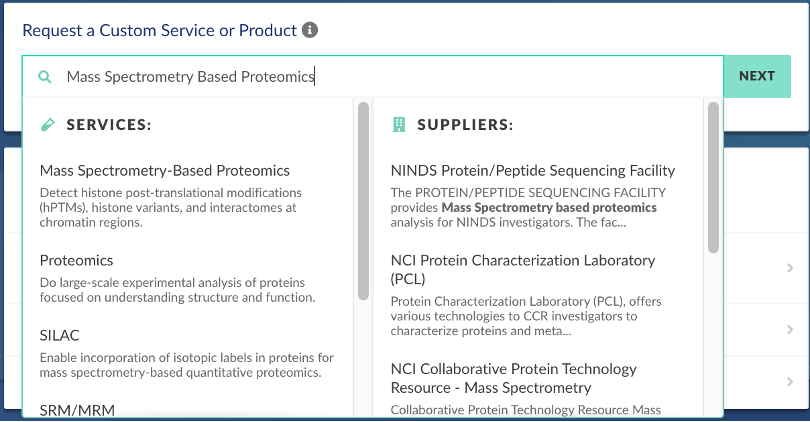Click the building icon beside Suppliers
The width and height of the screenshot is (810, 422).
coord(399,125)
